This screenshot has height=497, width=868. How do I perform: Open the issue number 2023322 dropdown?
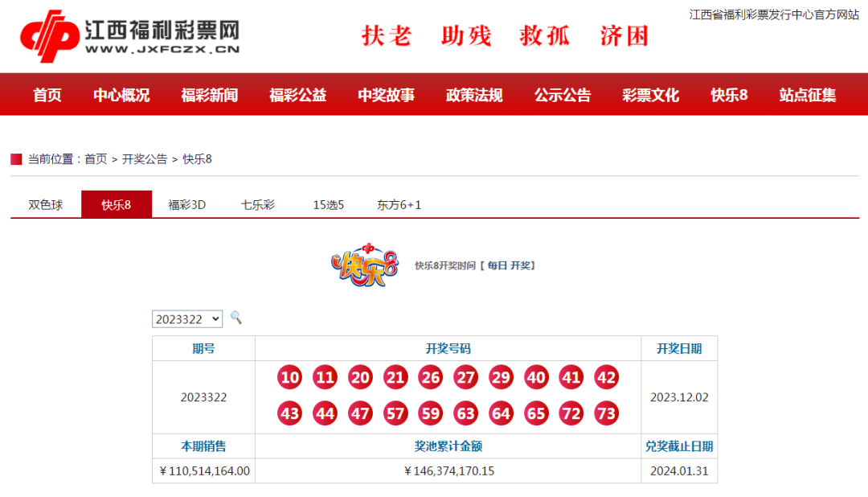[187, 319]
